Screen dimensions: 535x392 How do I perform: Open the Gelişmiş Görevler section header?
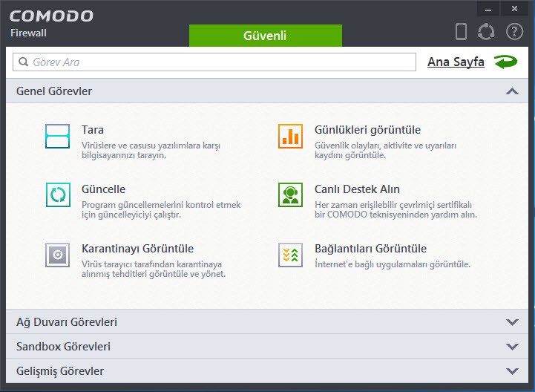click(x=267, y=371)
